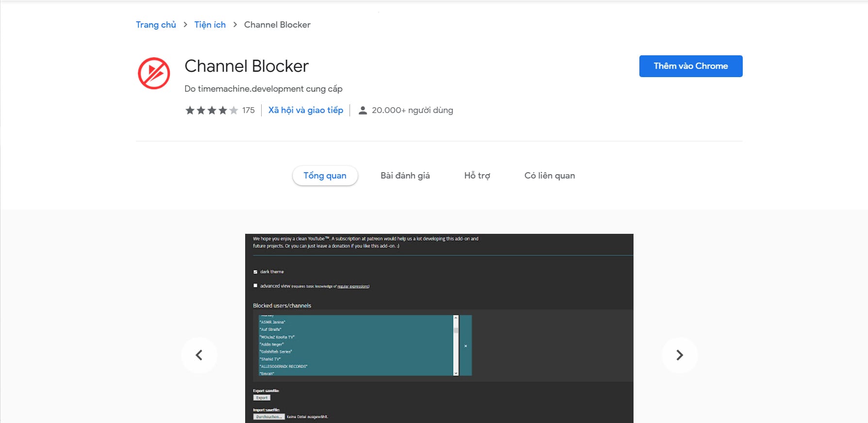The width and height of the screenshot is (868, 423).
Task: Click the Channel Blocker red logo icon
Action: coord(154,73)
